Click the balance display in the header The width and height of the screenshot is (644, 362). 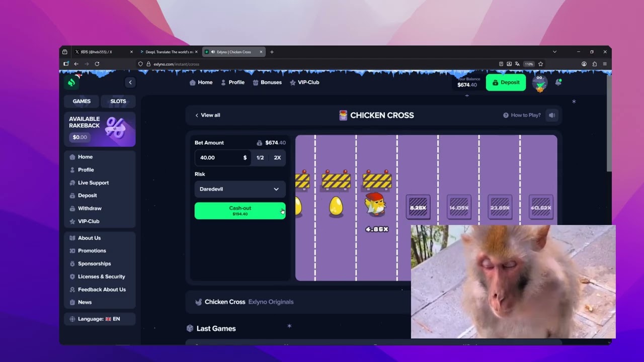pos(468,82)
